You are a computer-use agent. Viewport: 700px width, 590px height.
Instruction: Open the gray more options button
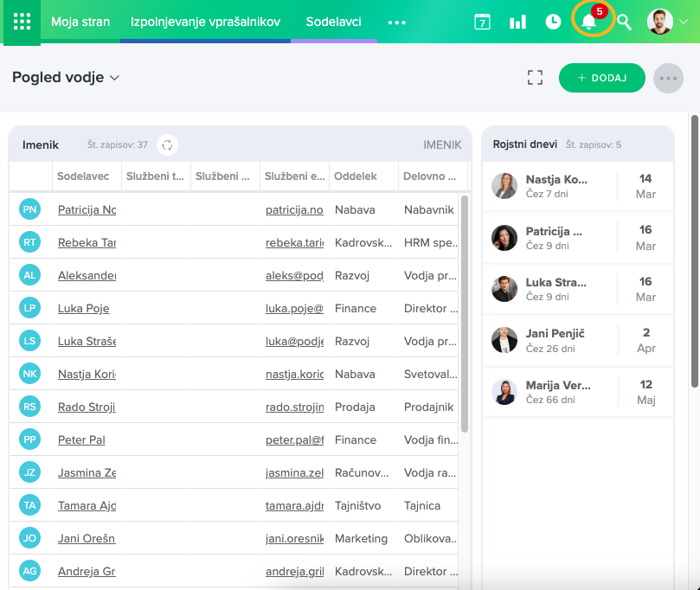(x=668, y=77)
